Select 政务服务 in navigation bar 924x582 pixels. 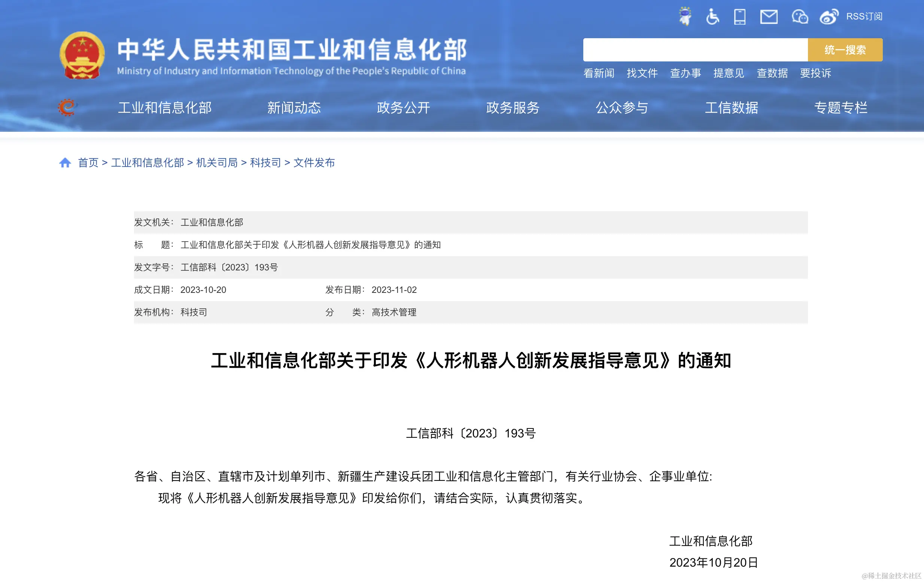point(513,107)
